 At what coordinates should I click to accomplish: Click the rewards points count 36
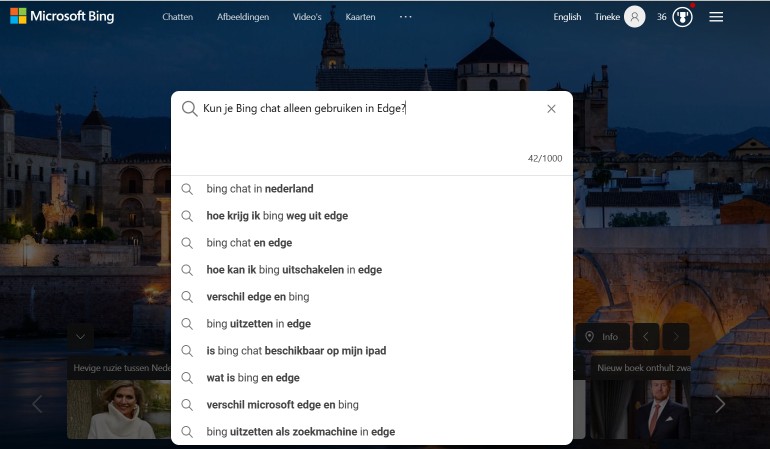click(661, 17)
